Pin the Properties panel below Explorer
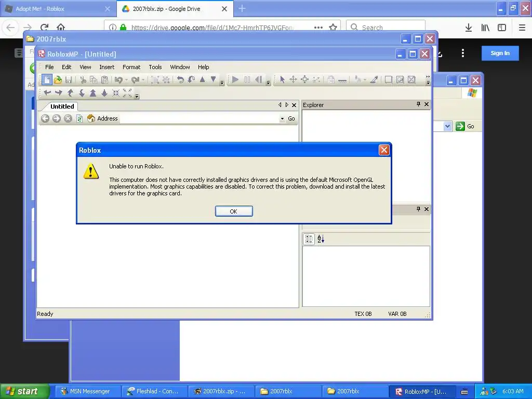Screen dimensions: 532x399 [418, 209]
